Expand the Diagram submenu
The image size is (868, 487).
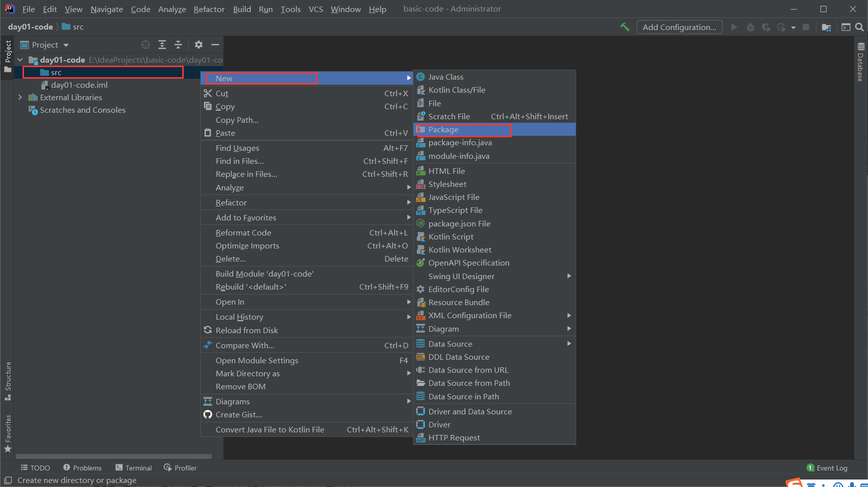point(495,329)
